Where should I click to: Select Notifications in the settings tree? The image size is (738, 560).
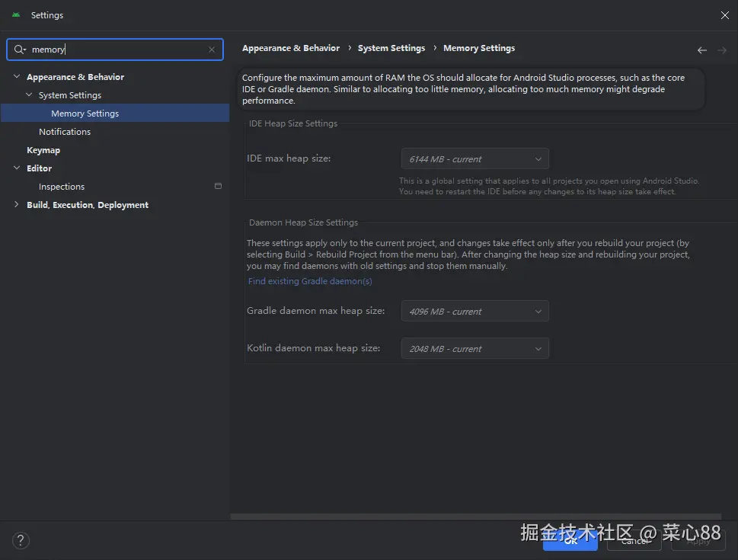click(x=65, y=132)
